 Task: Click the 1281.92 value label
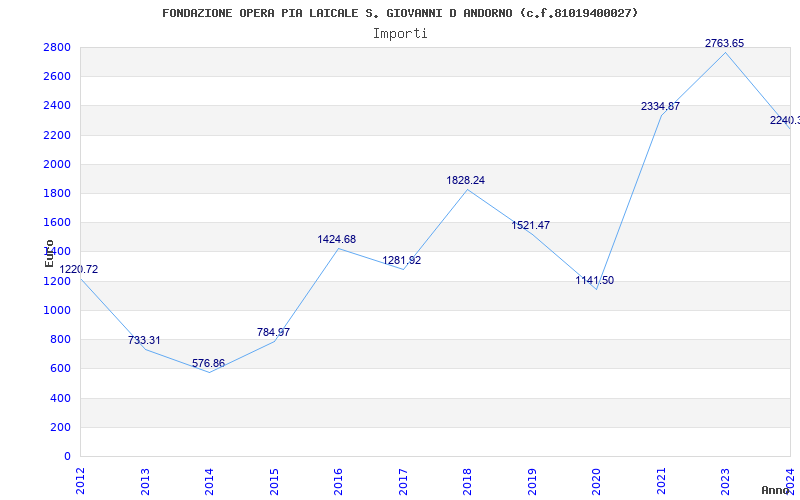click(x=402, y=260)
